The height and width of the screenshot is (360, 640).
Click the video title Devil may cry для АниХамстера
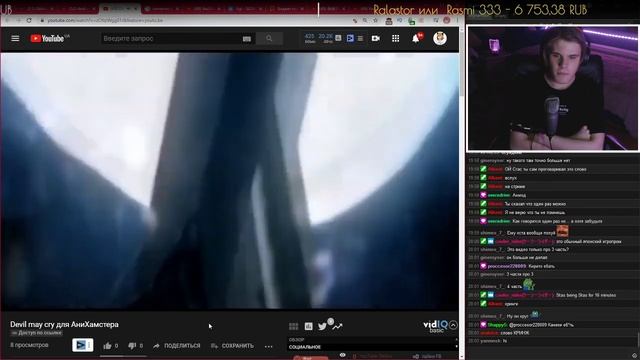point(64,324)
